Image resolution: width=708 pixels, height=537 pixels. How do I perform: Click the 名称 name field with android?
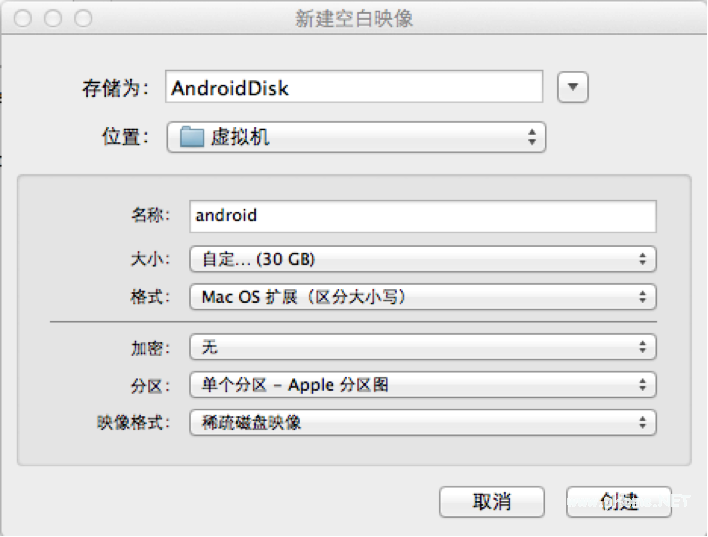422,215
